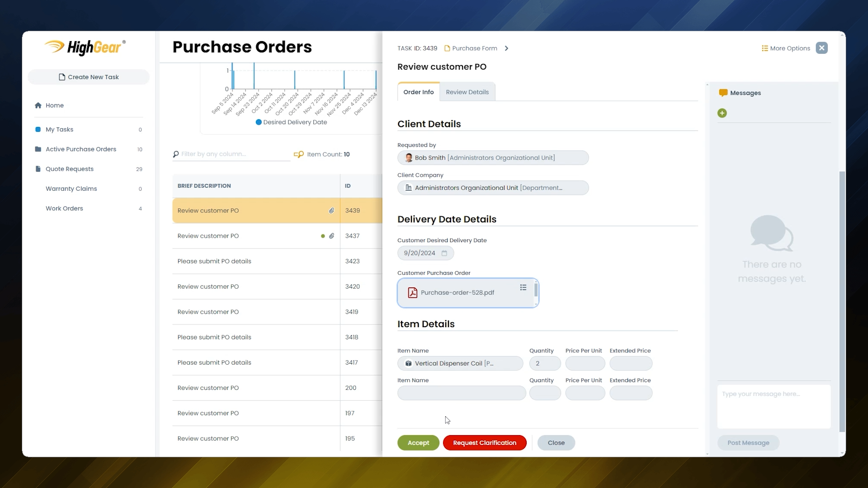Screen dimensions: 868x488
Task: Click the green status dot on task 3437
Action: pos(322,236)
